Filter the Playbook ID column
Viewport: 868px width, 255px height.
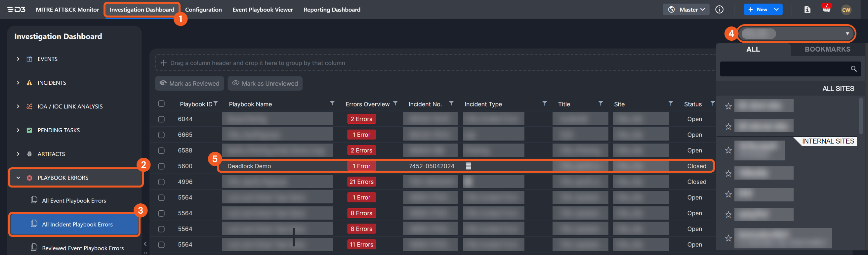(216, 104)
